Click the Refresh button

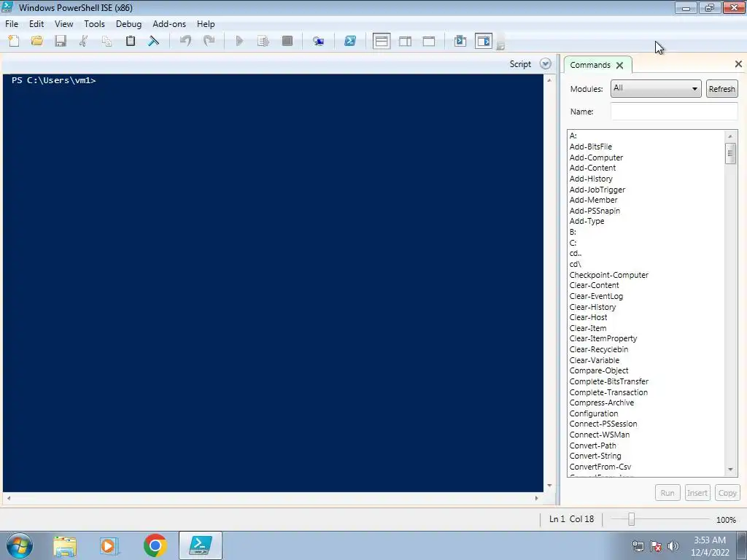point(721,88)
